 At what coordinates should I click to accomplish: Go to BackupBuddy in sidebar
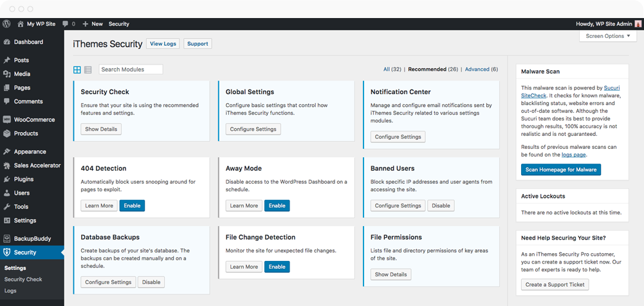point(32,238)
